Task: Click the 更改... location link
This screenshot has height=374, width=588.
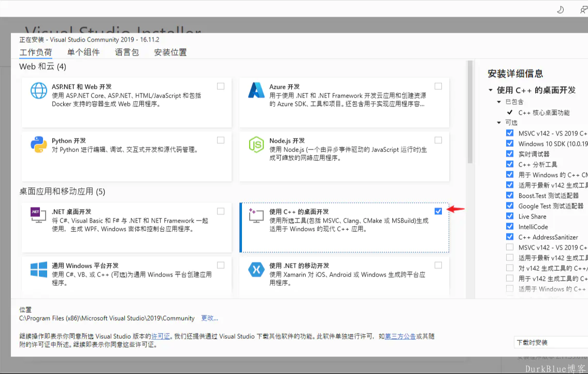Action: tap(209, 318)
